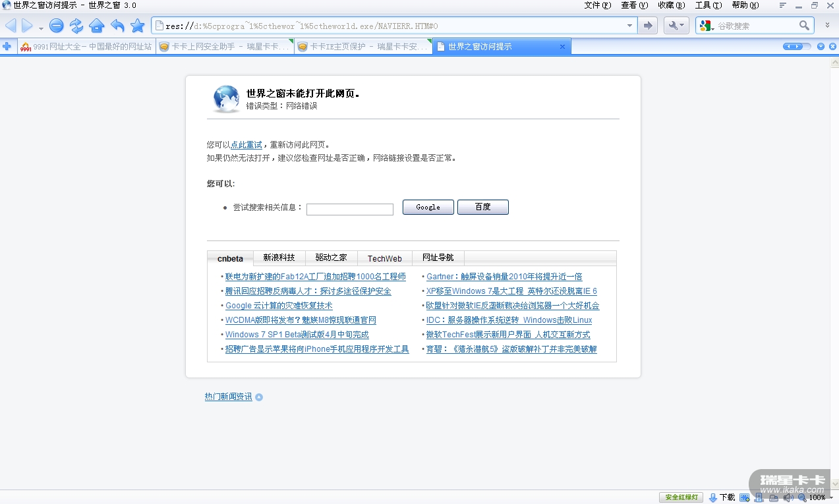Go to the Home page icon
This screenshot has width=839, height=504.
[x=97, y=26]
